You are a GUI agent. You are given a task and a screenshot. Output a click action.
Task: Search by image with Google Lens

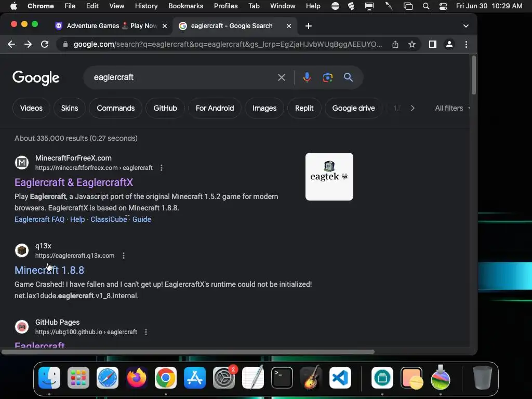327,77
